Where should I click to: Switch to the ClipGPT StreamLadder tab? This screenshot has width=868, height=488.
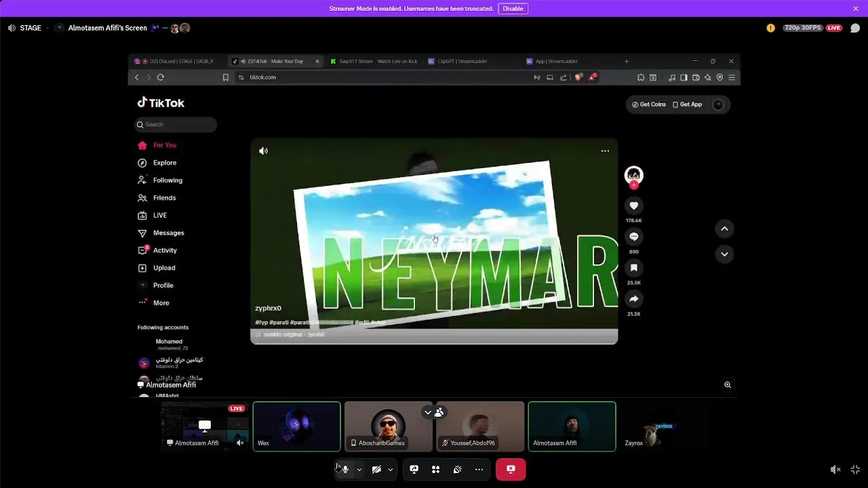click(471, 61)
